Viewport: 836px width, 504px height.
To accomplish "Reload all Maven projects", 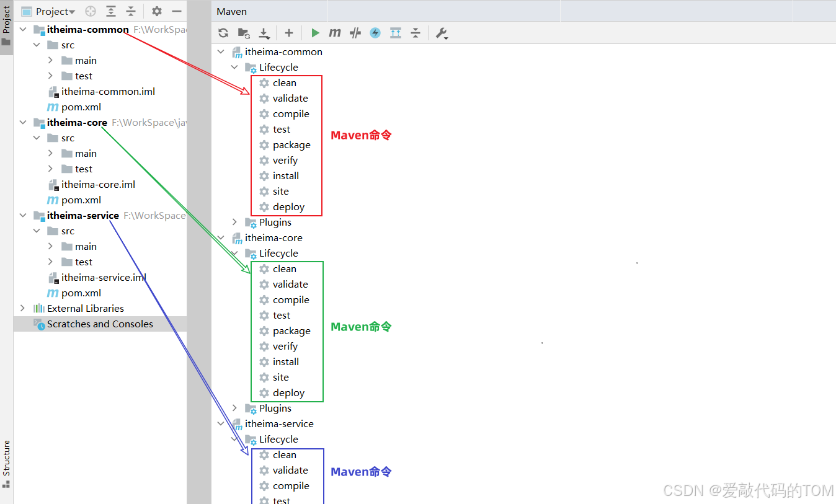I will (x=223, y=33).
